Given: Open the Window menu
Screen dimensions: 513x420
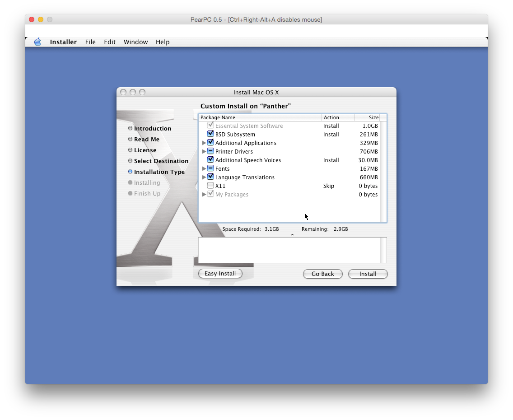Looking at the screenshot, I should [136, 42].
